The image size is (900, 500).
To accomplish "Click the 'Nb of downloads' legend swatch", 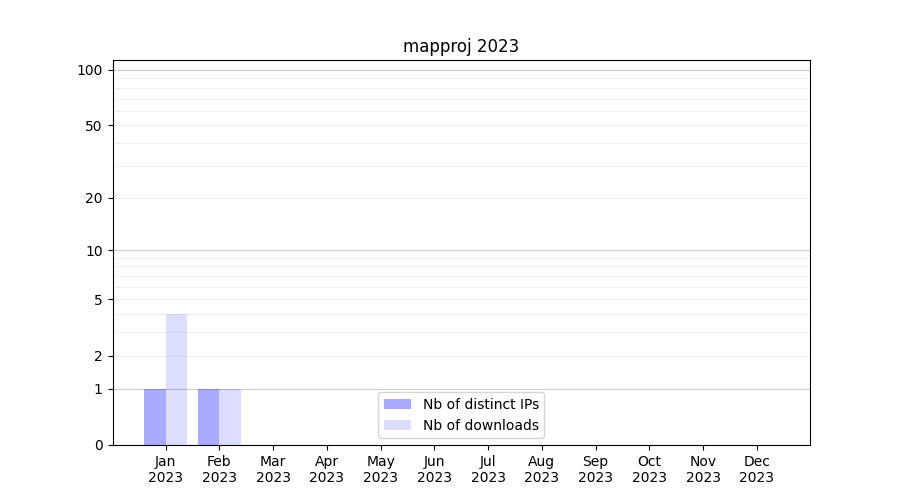I will (x=397, y=425).
